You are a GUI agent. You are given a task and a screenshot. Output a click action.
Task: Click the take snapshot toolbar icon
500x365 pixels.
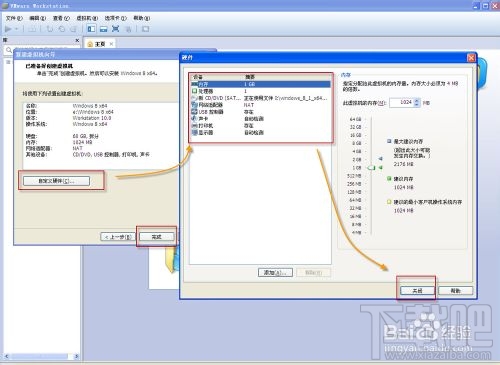(x=50, y=29)
